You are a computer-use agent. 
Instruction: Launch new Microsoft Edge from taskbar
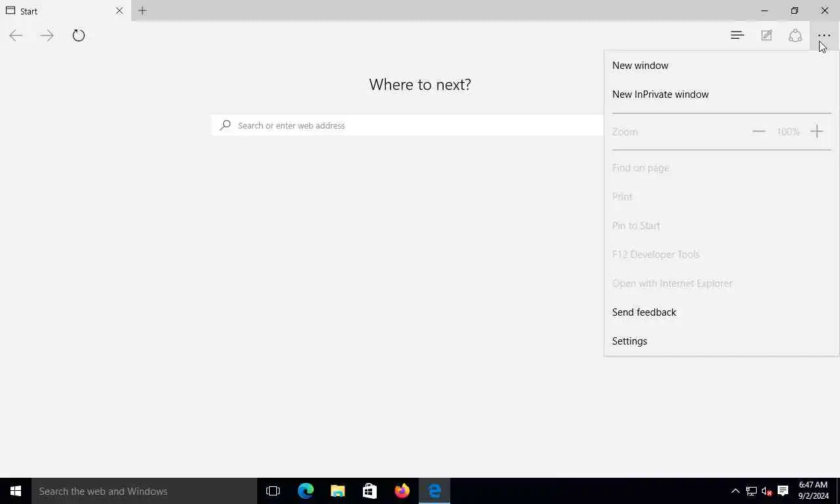(x=306, y=491)
